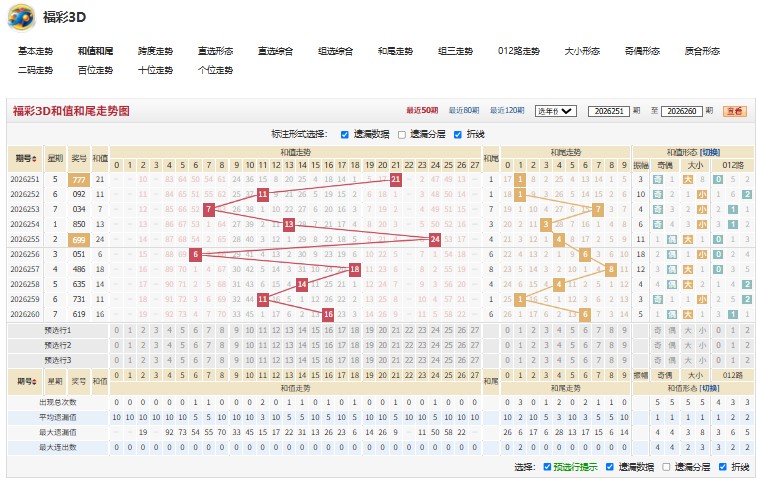Viewport: 758px width, 479px height.
Task: Select number 13 in 预选行1
Action: (289, 331)
